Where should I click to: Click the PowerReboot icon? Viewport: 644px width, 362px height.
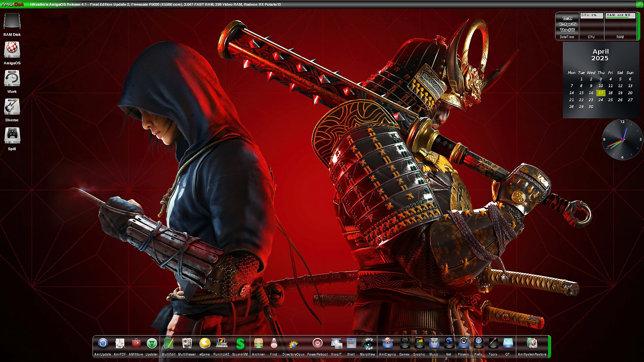(x=317, y=344)
